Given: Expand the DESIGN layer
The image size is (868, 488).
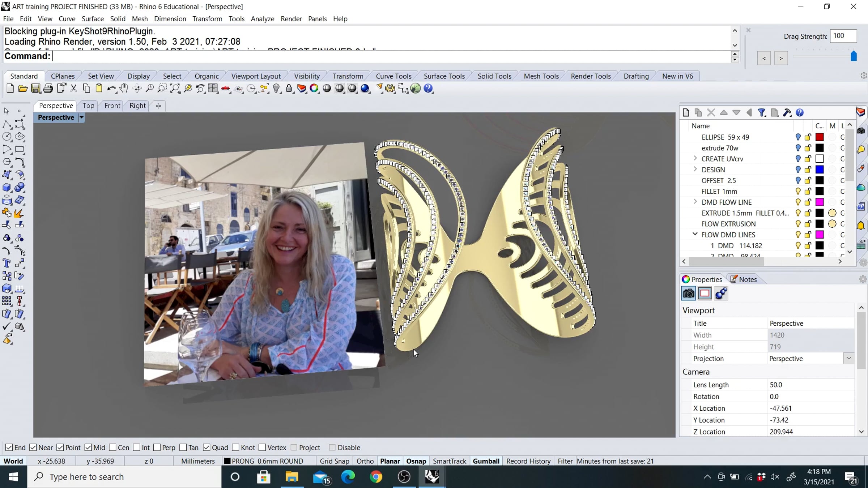Looking at the screenshot, I should click(x=695, y=169).
